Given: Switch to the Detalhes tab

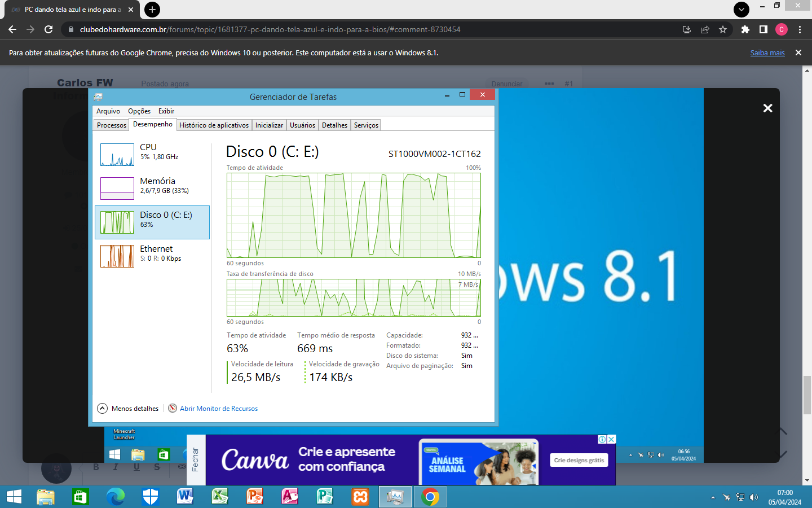Looking at the screenshot, I should click(x=335, y=125).
